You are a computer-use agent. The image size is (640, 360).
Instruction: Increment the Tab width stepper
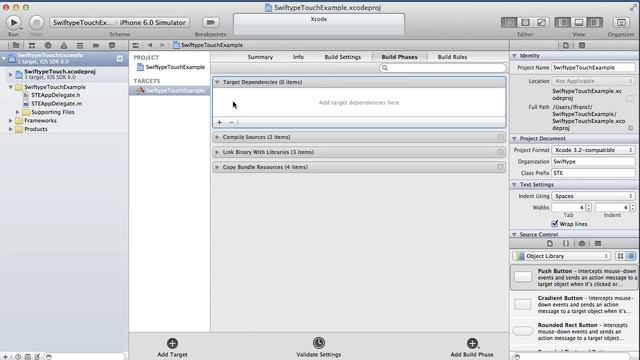[589, 205]
